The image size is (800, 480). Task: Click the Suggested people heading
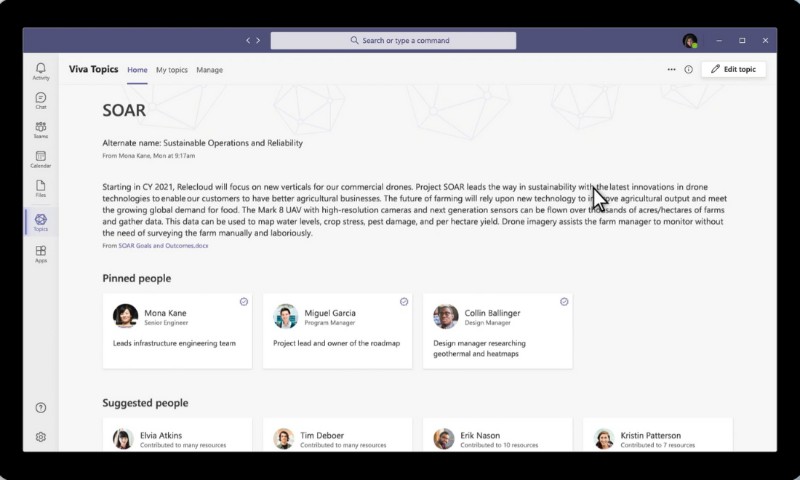pos(145,403)
